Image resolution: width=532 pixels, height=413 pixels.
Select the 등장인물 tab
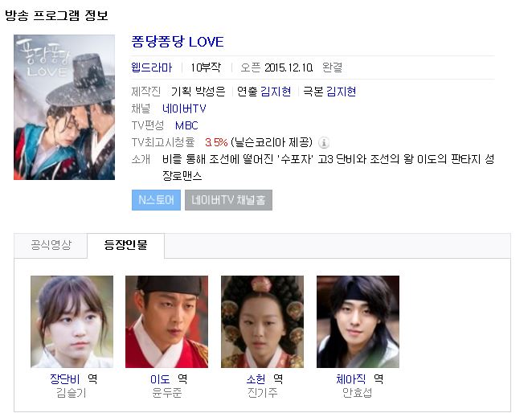pos(126,245)
